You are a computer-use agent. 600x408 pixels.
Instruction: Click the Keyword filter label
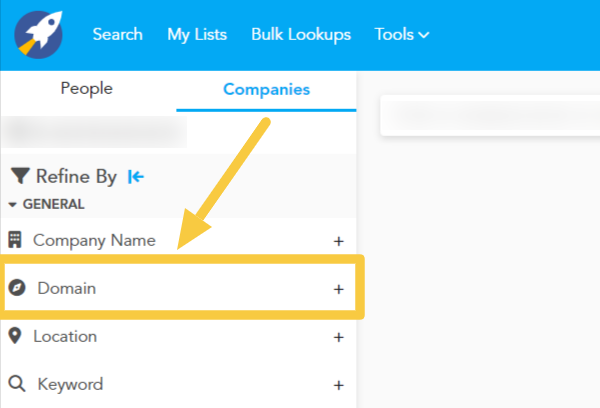tap(70, 384)
